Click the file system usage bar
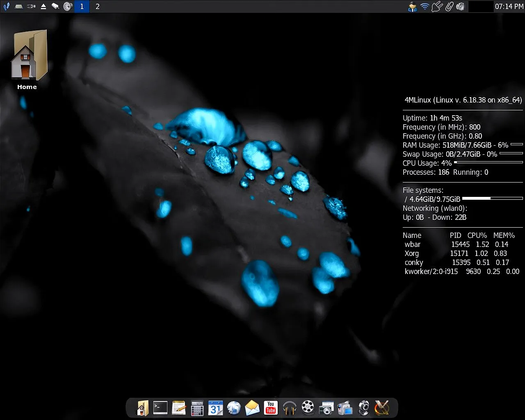Viewport: 525px width, 420px height. pyautogui.click(x=492, y=199)
